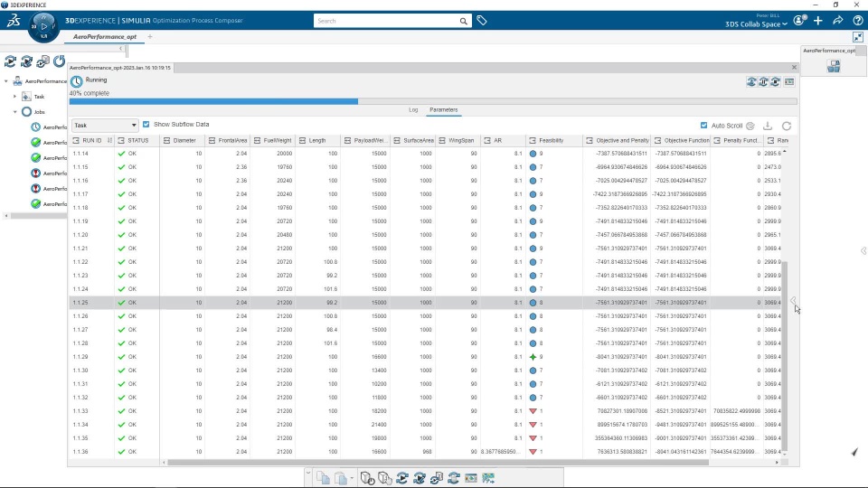The height and width of the screenshot is (488, 868).
Task: Sort by RUN ID column header
Action: 92,141
